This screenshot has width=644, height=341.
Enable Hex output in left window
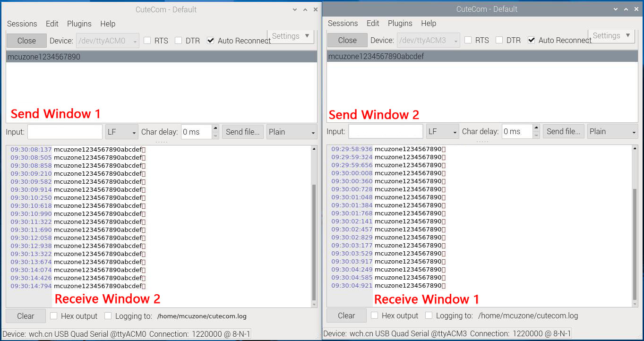point(54,316)
